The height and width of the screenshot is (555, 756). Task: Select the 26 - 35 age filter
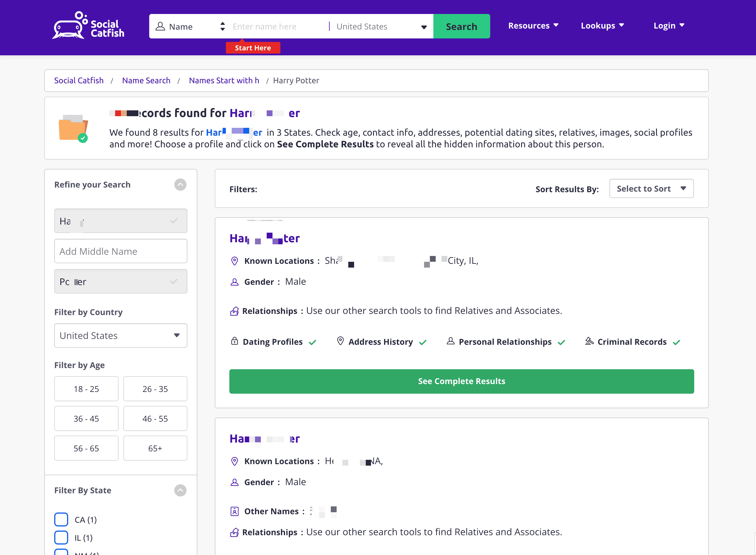point(155,389)
